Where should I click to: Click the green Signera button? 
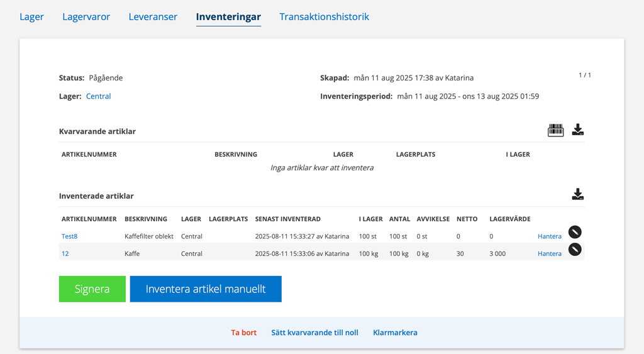(x=92, y=289)
